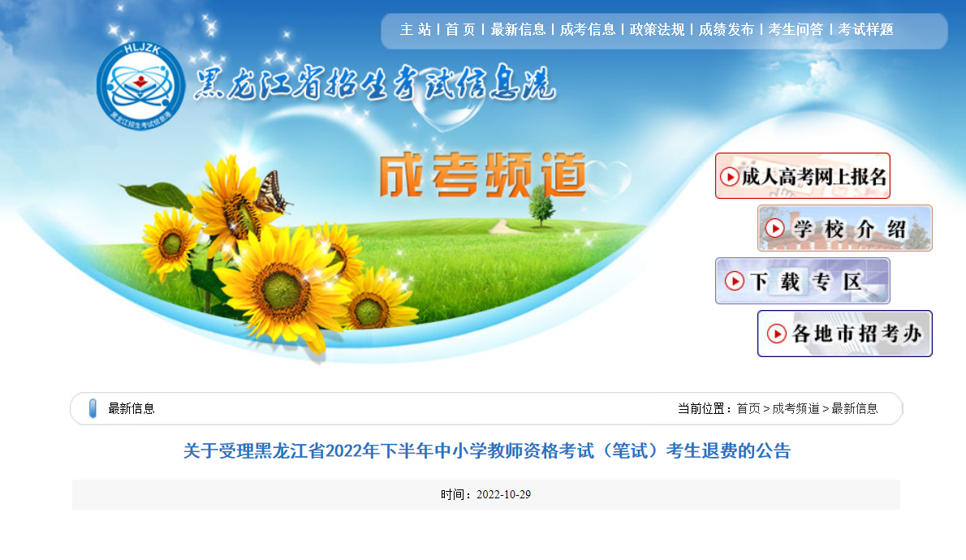The width and height of the screenshot is (966, 560).
Task: Go to 首页 in top navigation
Action: coord(460,29)
